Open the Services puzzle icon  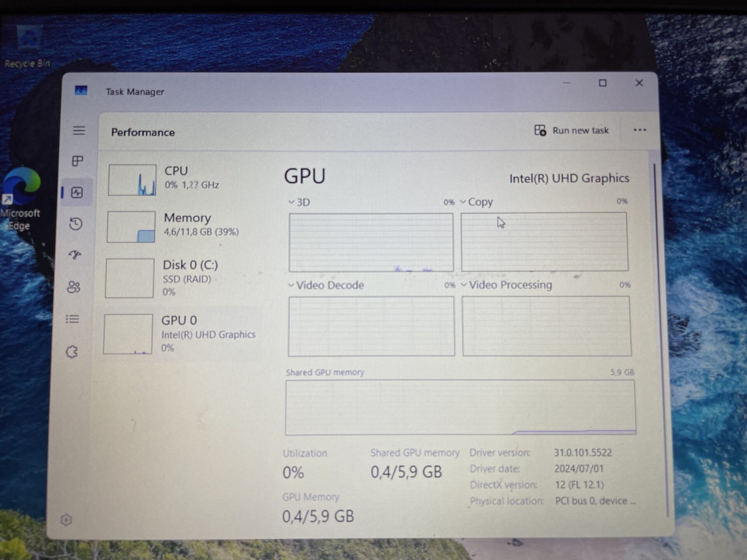point(72,352)
